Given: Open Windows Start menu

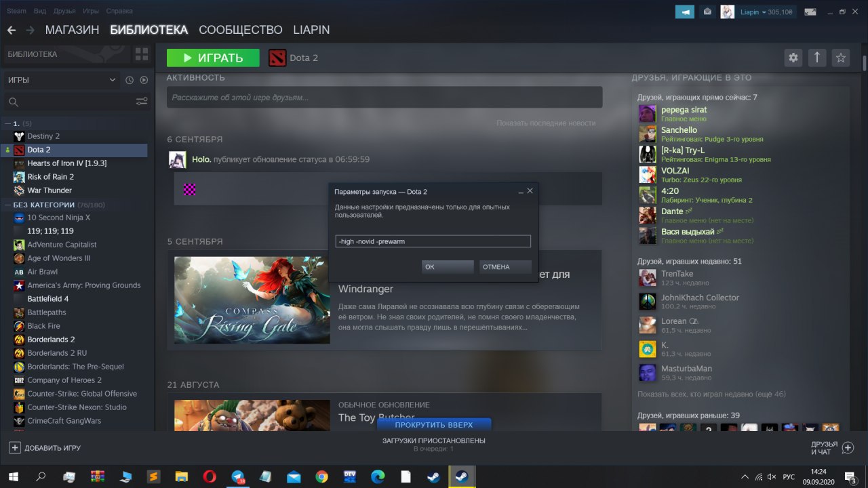Looking at the screenshot, I should (13, 476).
